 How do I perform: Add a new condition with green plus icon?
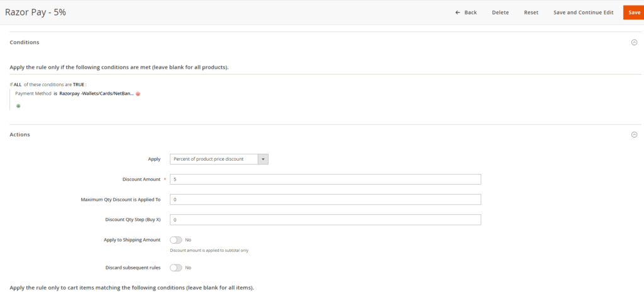point(18,105)
